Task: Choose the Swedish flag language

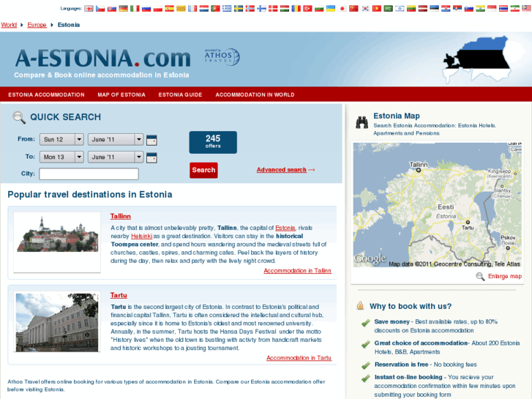Action: pos(239,9)
